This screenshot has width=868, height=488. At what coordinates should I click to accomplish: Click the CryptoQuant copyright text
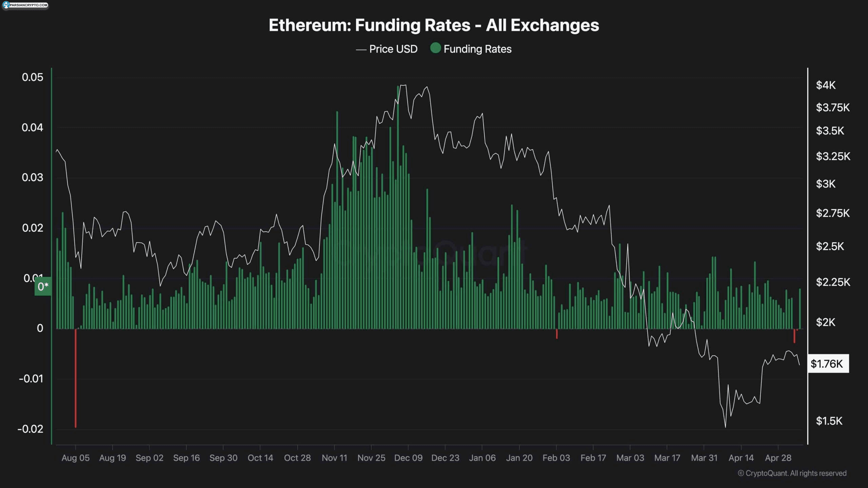pyautogui.click(x=792, y=473)
